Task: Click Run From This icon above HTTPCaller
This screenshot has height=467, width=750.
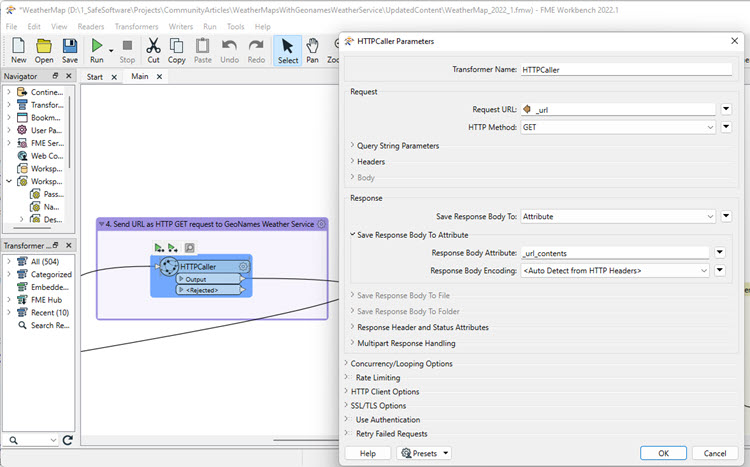Action: (173, 247)
